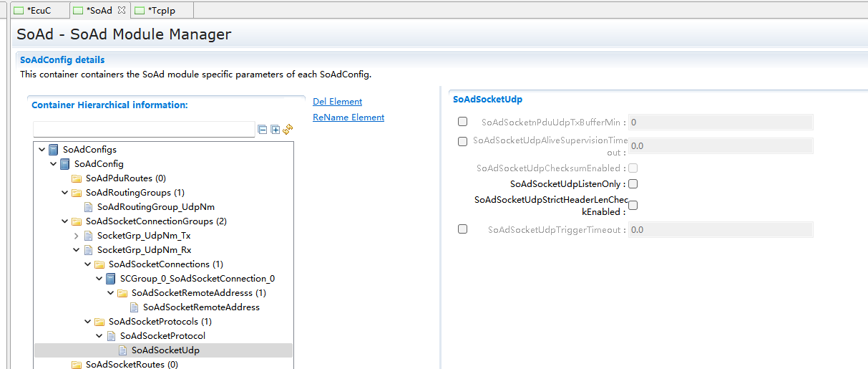Click the Del Element link
868x369 pixels.
(337, 102)
